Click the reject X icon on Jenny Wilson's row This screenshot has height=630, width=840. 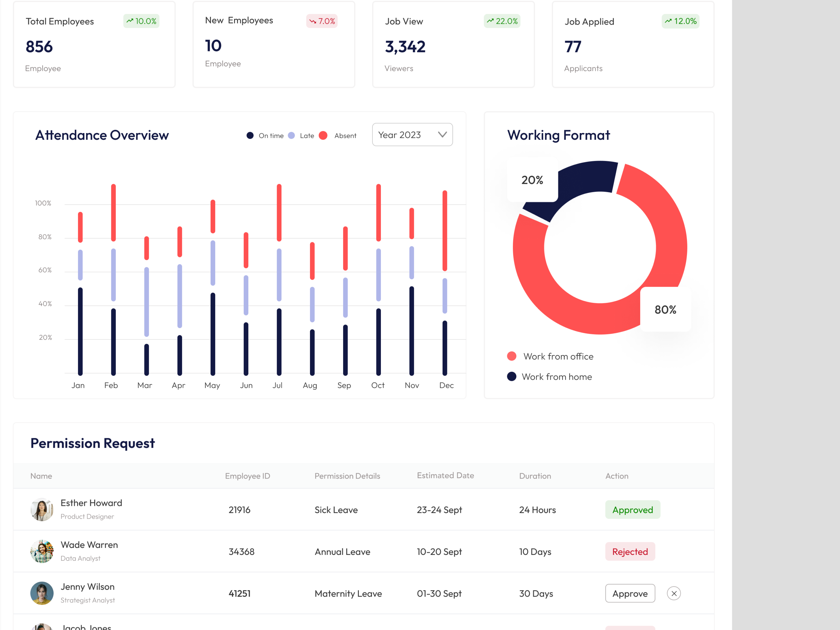coord(674,593)
